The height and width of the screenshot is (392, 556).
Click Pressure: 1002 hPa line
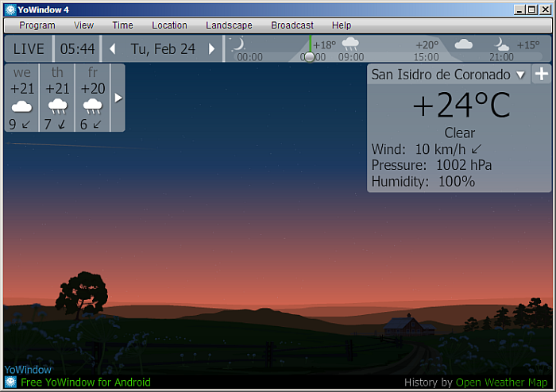(431, 165)
